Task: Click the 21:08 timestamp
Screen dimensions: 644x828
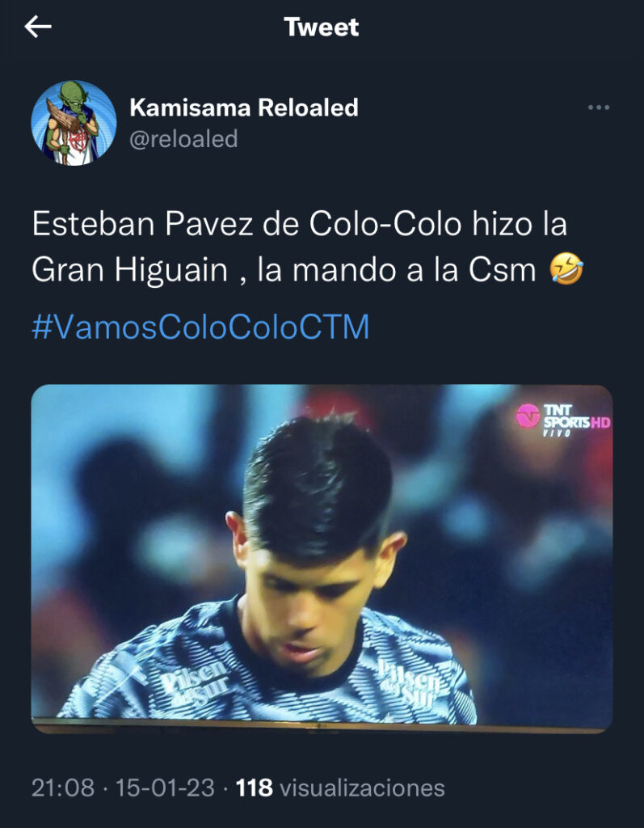Action: pyautogui.click(x=63, y=788)
